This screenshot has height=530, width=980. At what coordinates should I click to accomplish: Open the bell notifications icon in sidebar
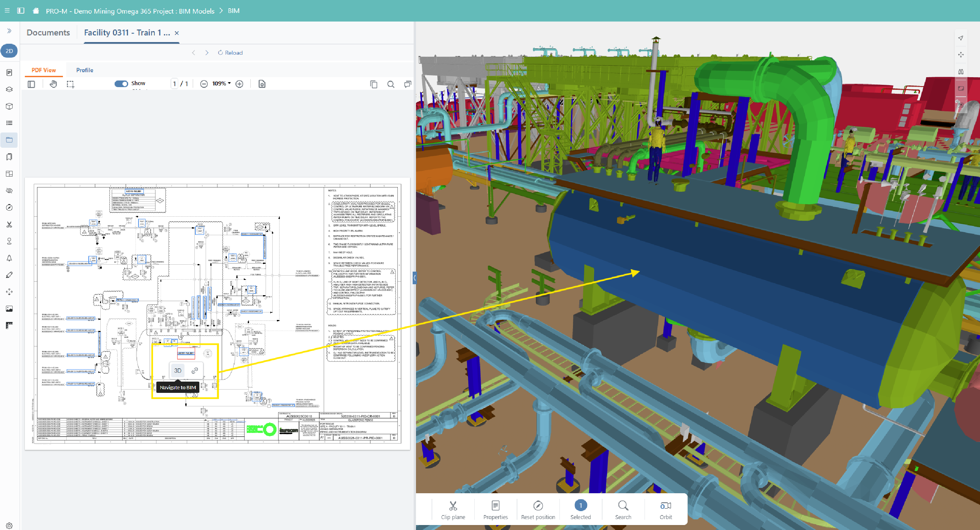tap(9, 258)
